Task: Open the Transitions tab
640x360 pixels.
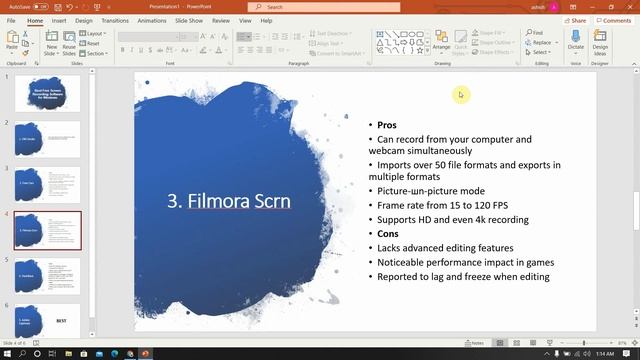Action: [115, 20]
